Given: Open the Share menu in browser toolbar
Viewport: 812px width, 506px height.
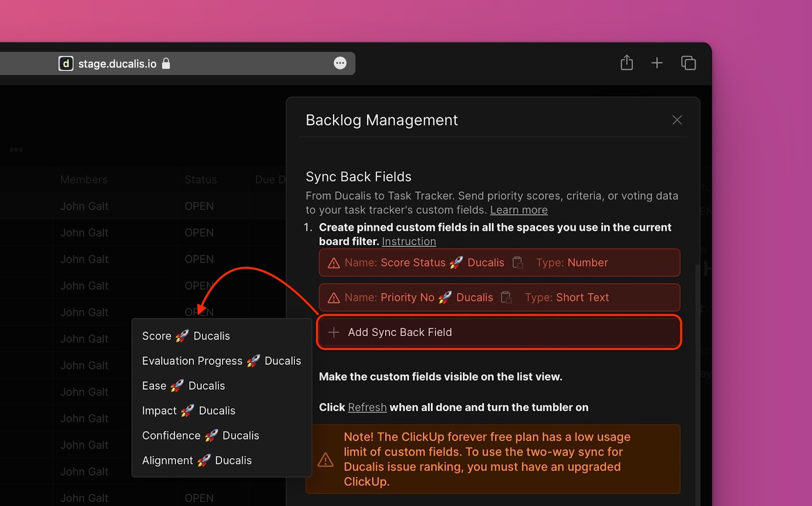Looking at the screenshot, I should pos(626,62).
